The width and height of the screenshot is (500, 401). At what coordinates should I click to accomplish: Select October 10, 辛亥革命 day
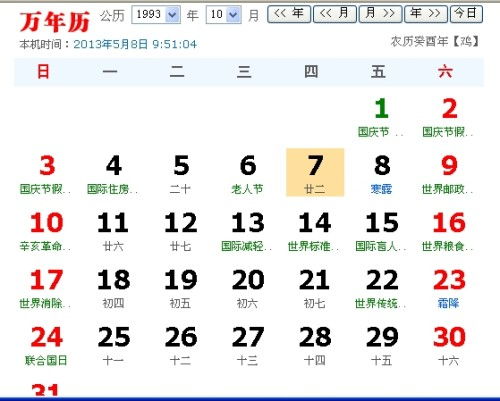(47, 232)
